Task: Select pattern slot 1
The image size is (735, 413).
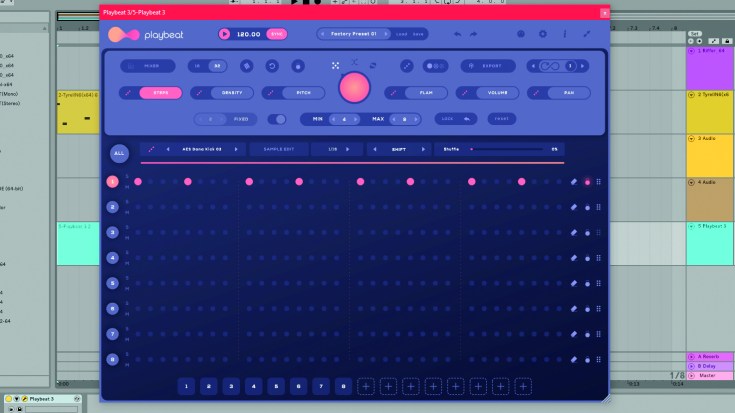Action: click(186, 387)
